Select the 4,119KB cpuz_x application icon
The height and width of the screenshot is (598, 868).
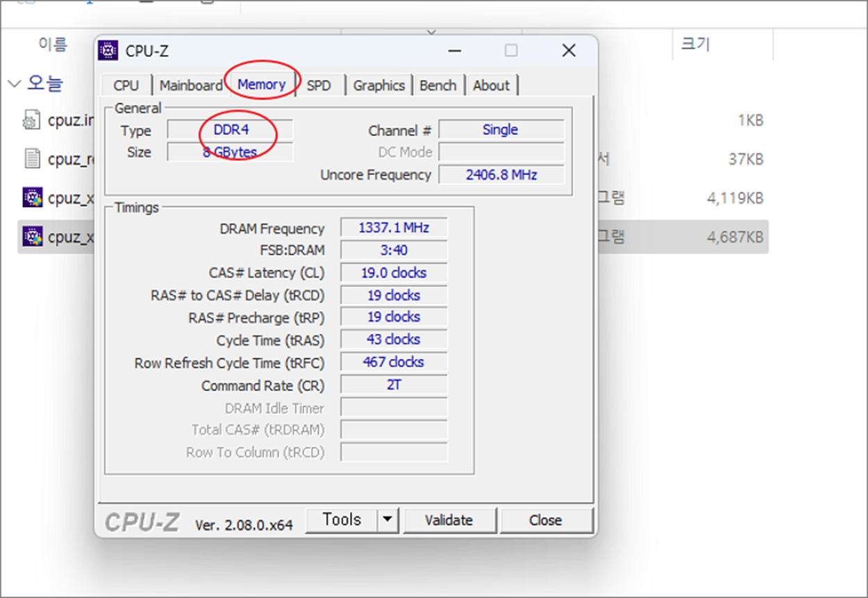(x=32, y=198)
